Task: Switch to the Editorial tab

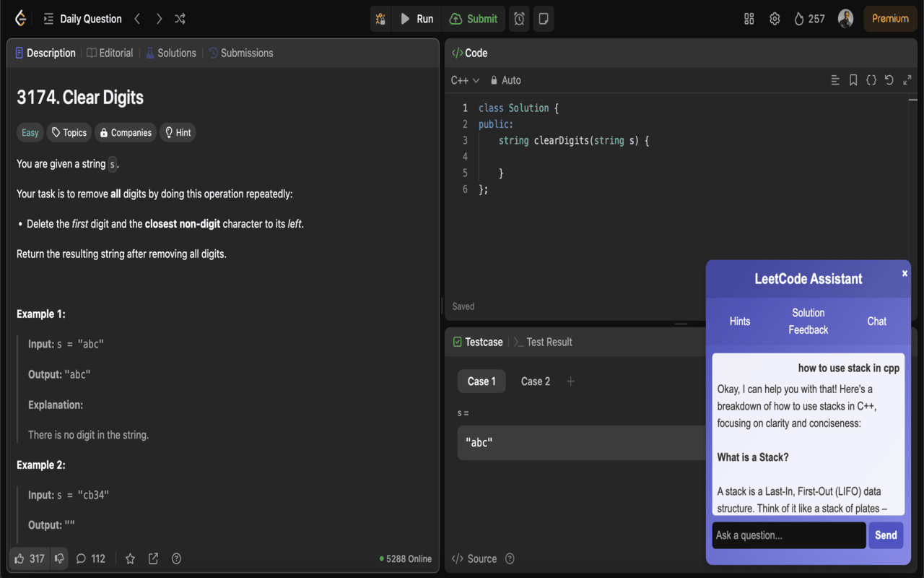Action: point(110,52)
